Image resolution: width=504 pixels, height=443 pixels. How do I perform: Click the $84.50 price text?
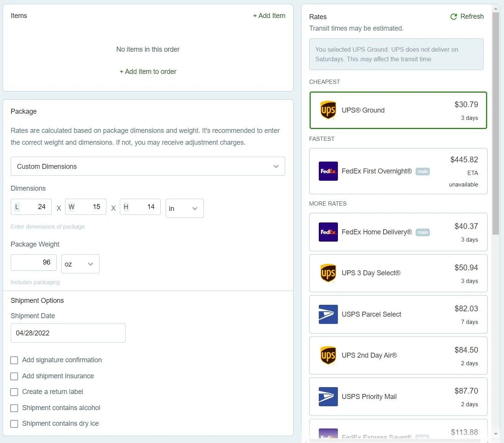[466, 350]
